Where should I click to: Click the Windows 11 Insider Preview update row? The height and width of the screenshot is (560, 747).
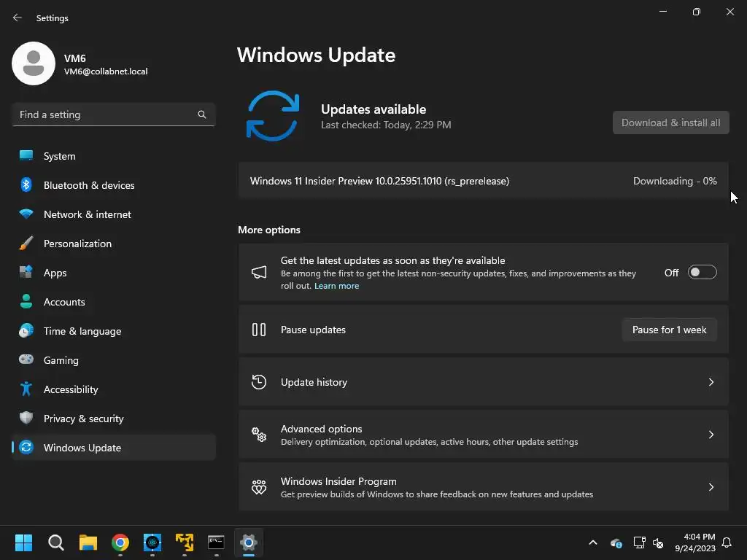pyautogui.click(x=484, y=181)
